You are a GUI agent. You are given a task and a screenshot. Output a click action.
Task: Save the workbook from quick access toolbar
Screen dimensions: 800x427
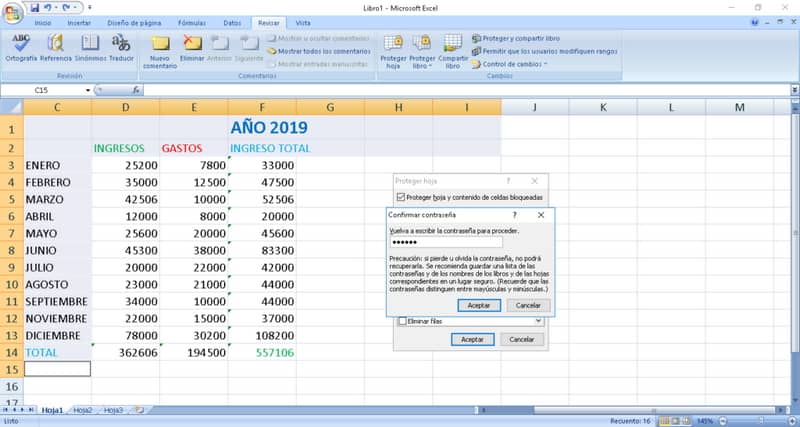35,8
